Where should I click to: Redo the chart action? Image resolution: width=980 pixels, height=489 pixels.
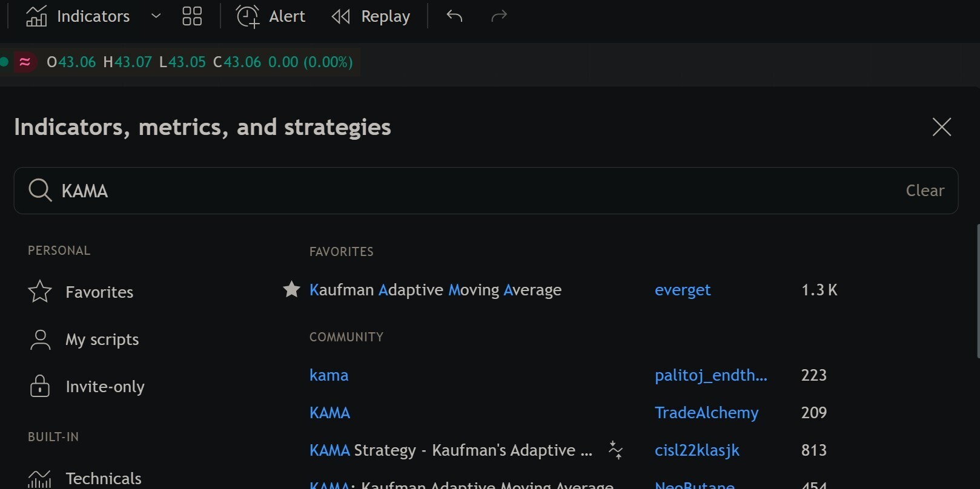[x=498, y=16]
